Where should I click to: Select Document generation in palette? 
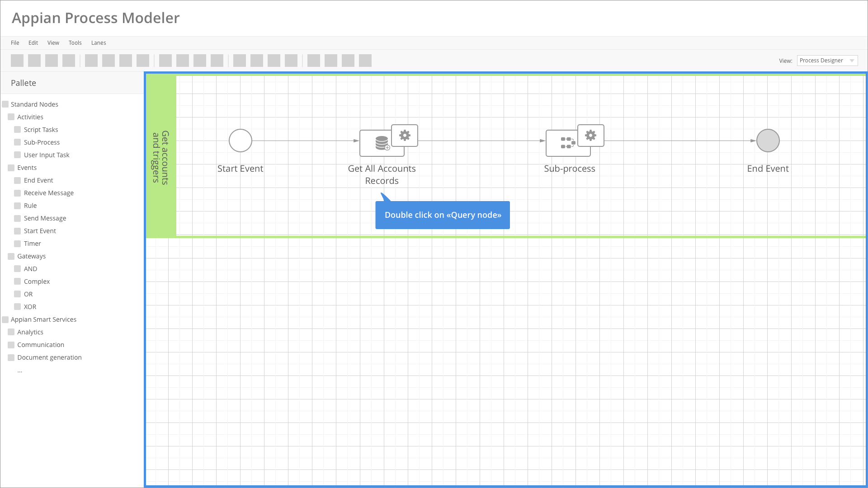[x=49, y=357]
